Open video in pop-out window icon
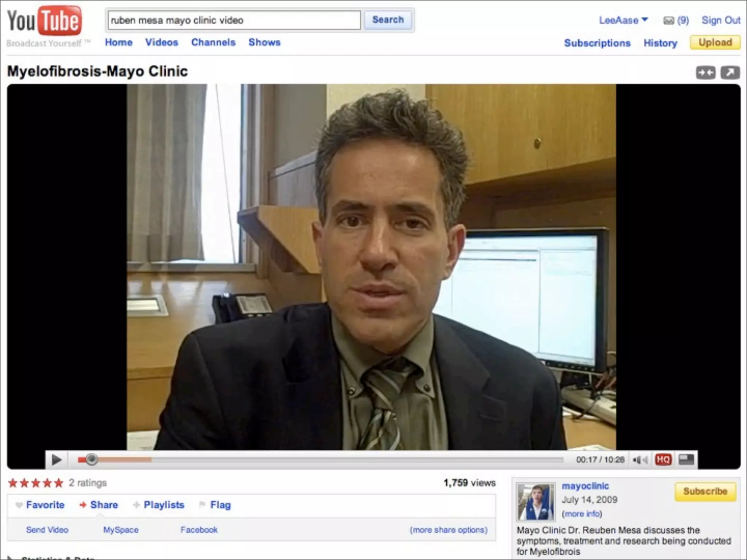This screenshot has width=747, height=560. [730, 73]
